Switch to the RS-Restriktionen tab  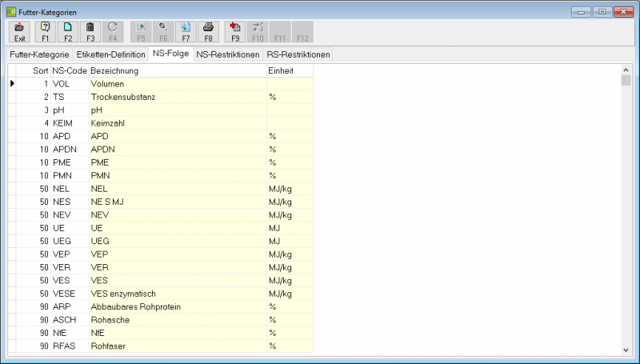point(298,54)
